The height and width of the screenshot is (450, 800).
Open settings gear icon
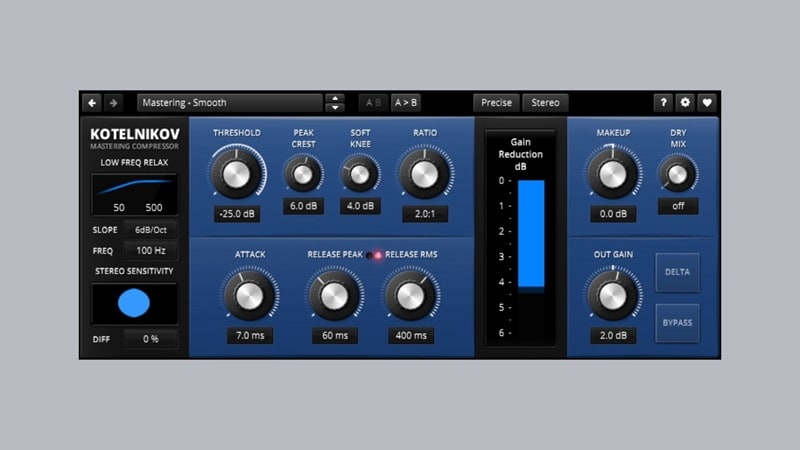(685, 103)
